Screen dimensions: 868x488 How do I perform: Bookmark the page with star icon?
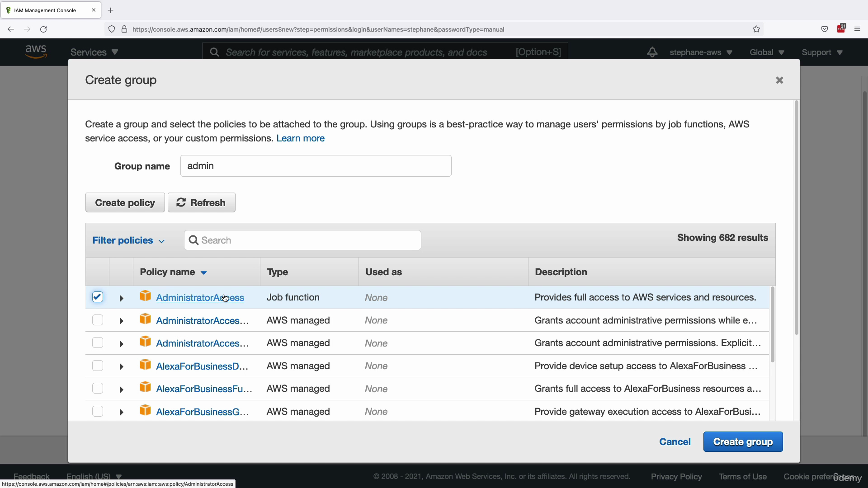click(x=756, y=29)
